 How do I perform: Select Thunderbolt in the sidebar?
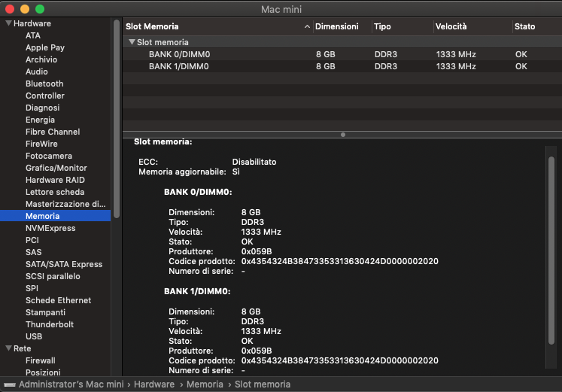50,324
